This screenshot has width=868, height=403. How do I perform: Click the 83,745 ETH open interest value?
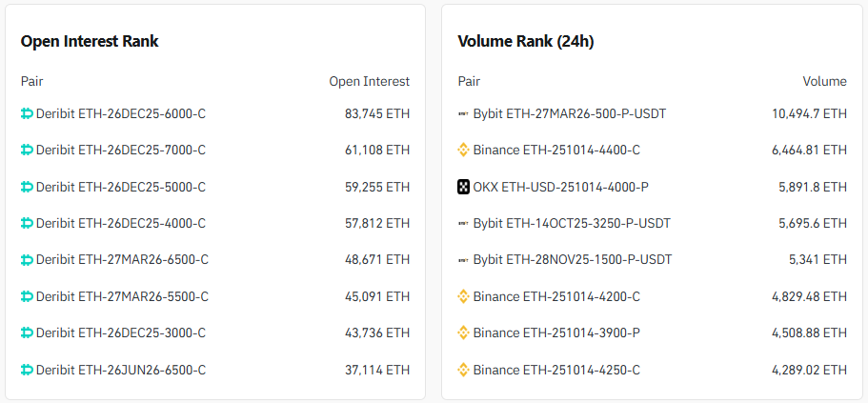click(377, 113)
